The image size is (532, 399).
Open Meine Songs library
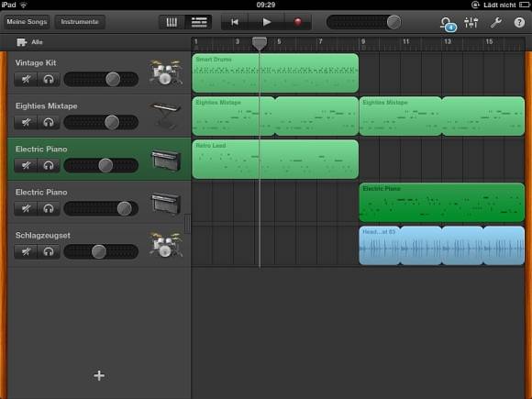(27, 22)
